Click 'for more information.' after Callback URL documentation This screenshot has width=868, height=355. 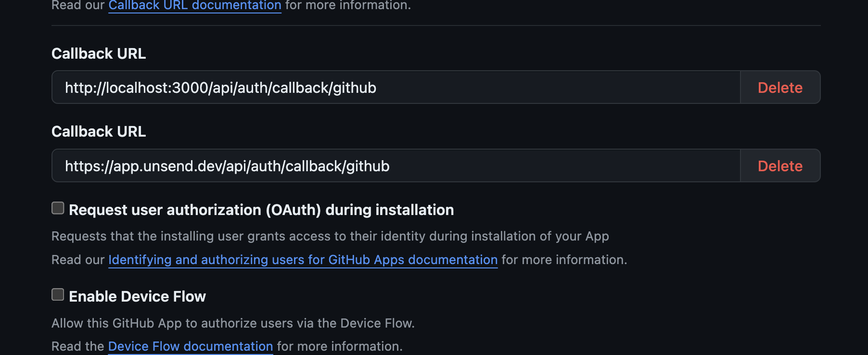click(348, 6)
